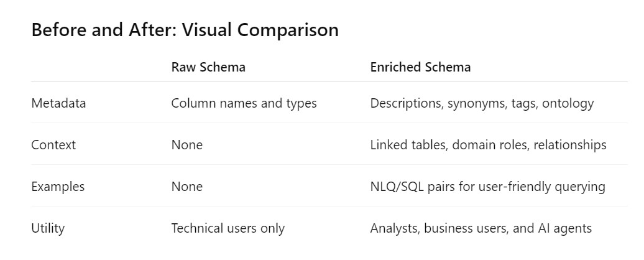Viewport: 644px width, 260px height.
Task: Click the word 'ontology' in the Metadata row
Action: [568, 103]
